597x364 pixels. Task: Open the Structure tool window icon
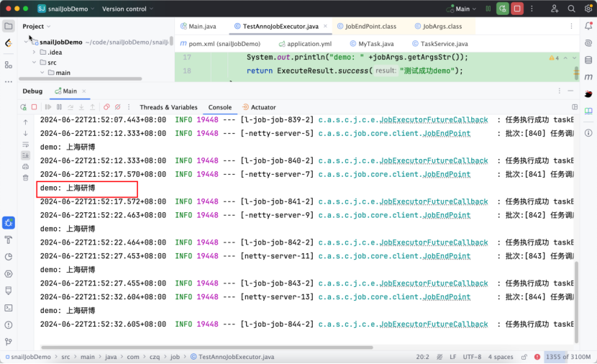coord(9,65)
